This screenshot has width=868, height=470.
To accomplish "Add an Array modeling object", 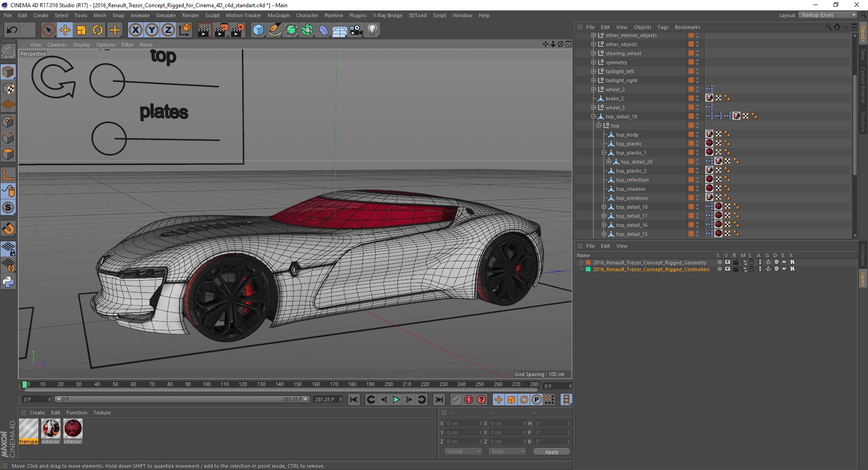I will tap(307, 30).
